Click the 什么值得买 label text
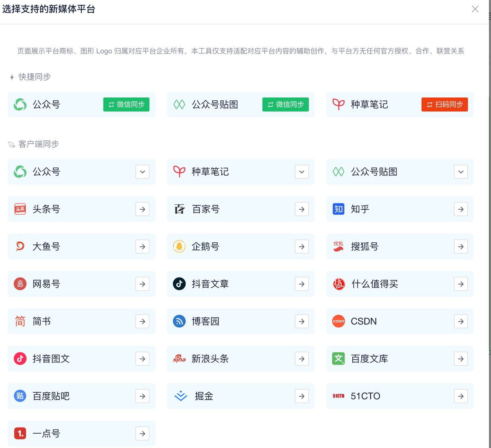Image resolution: width=491 pixels, height=448 pixels. (375, 284)
